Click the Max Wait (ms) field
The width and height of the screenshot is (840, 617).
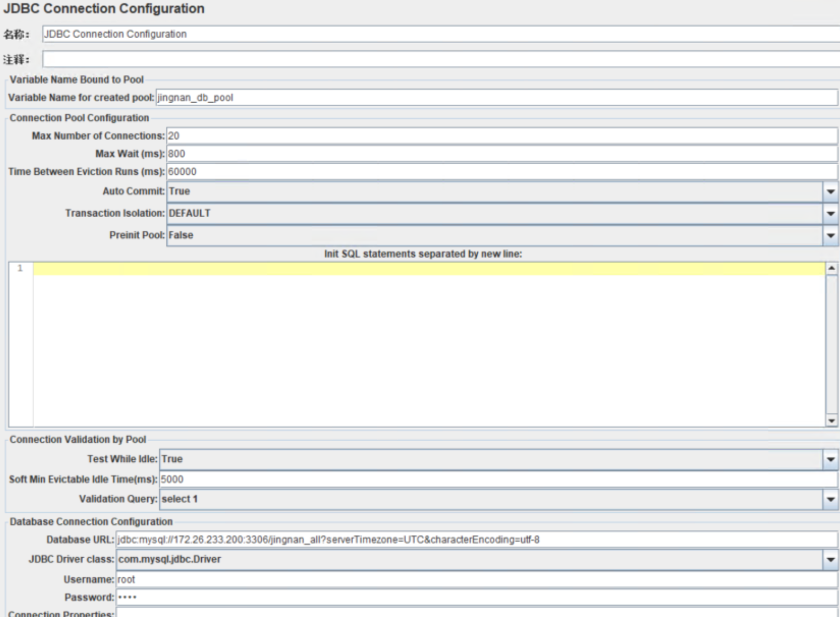pyautogui.click(x=502, y=153)
